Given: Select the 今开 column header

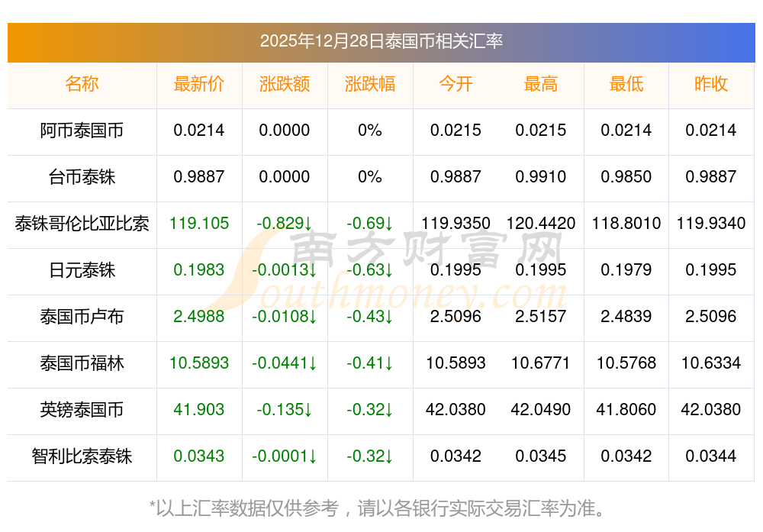Looking at the screenshot, I should click(x=456, y=84).
